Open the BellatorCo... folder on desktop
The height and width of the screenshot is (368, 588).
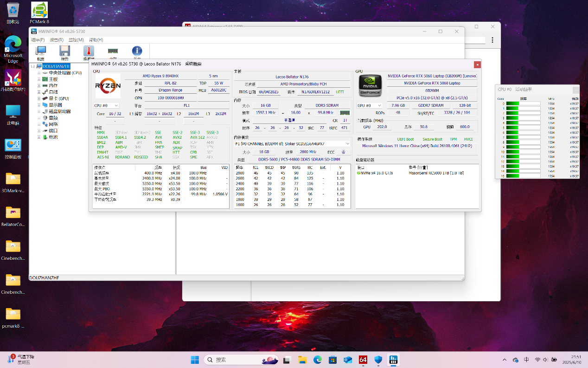pos(13,216)
